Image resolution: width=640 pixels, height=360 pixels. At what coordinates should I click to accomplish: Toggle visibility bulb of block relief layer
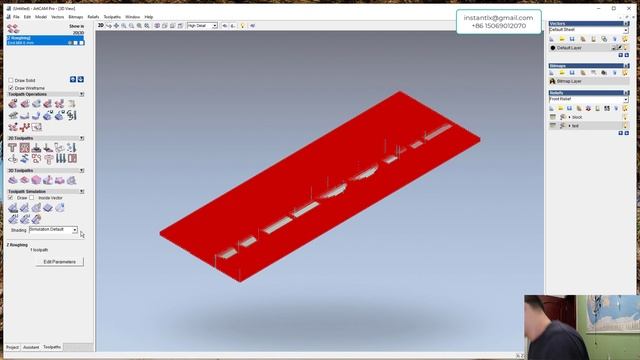tap(625, 117)
